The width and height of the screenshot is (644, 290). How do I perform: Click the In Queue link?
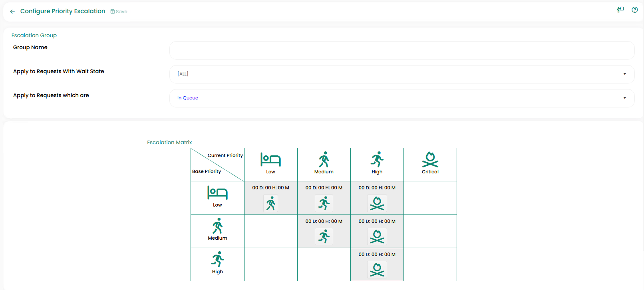point(187,98)
